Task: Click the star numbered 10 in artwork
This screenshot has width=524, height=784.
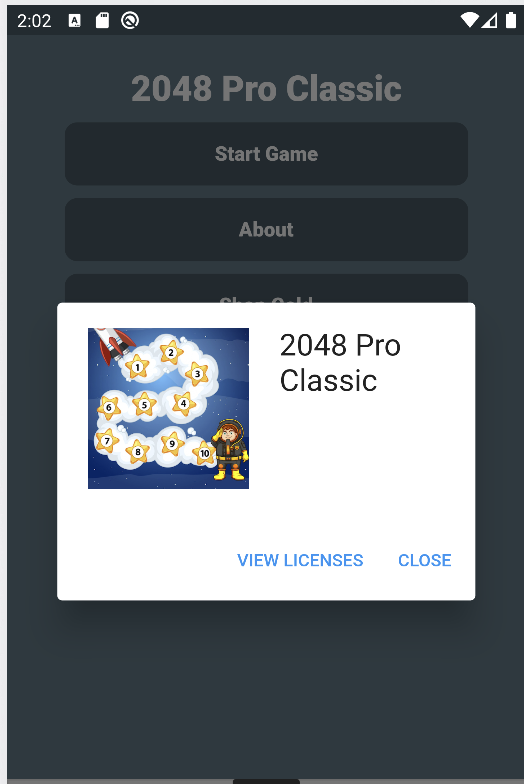Action: pyautogui.click(x=204, y=453)
